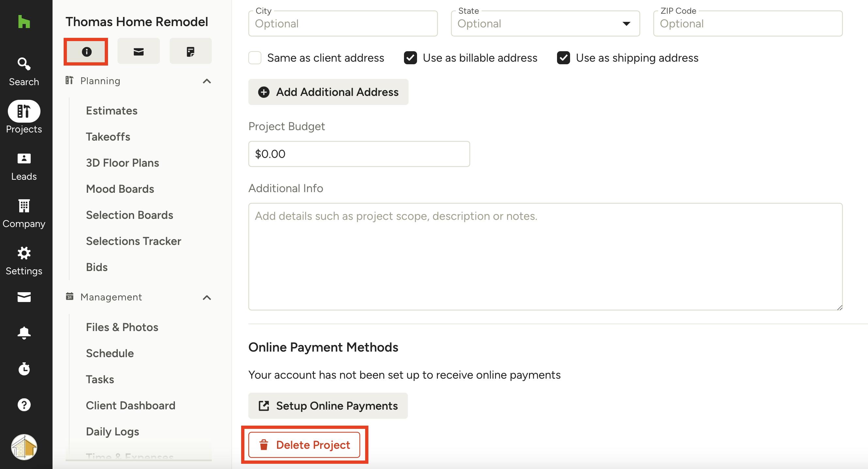The width and height of the screenshot is (868, 469).
Task: Uncheck Use as billable address
Action: 411,58
